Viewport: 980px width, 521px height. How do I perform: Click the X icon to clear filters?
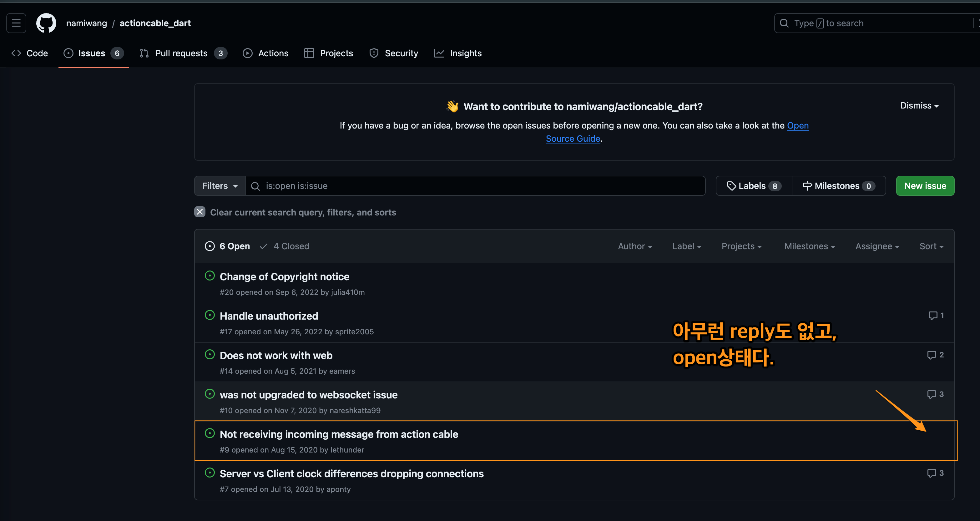pos(200,212)
